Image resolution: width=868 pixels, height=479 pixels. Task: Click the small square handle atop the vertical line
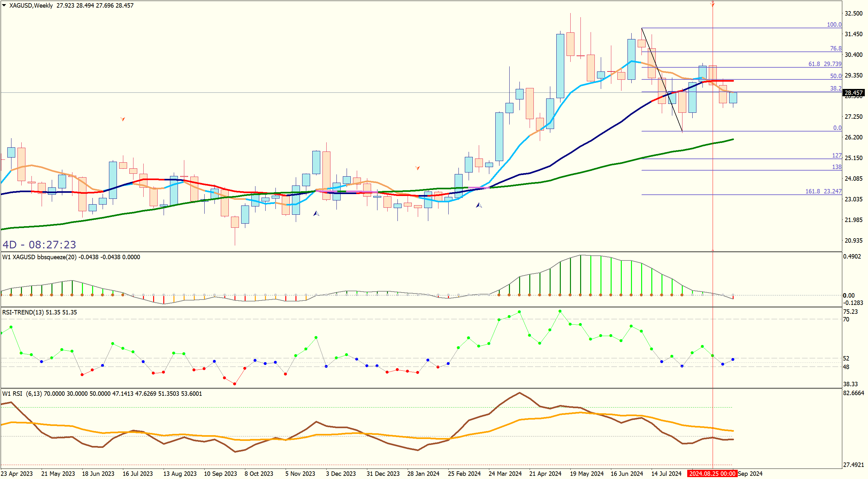point(713,2)
